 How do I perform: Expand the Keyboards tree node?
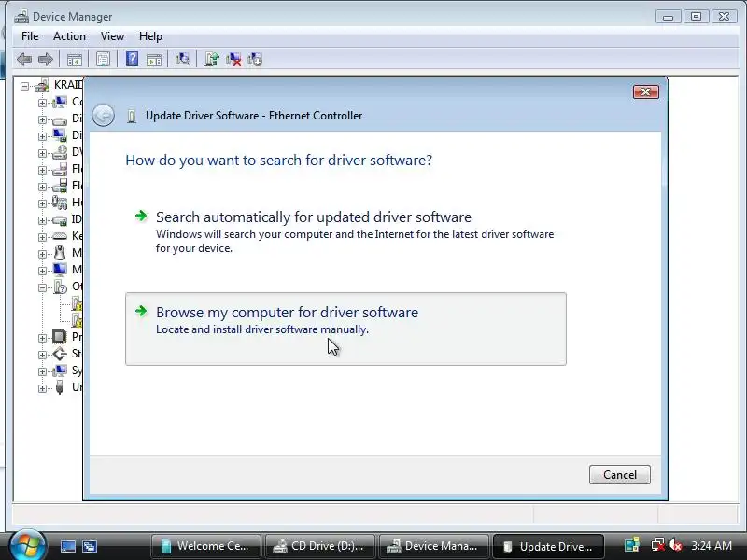coord(42,237)
